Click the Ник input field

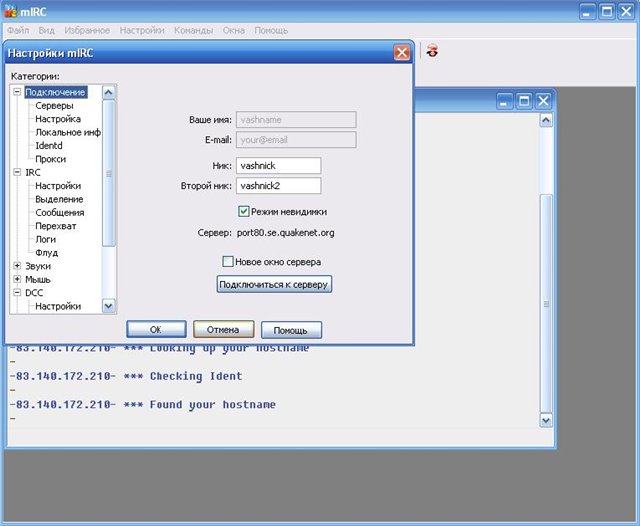point(278,166)
